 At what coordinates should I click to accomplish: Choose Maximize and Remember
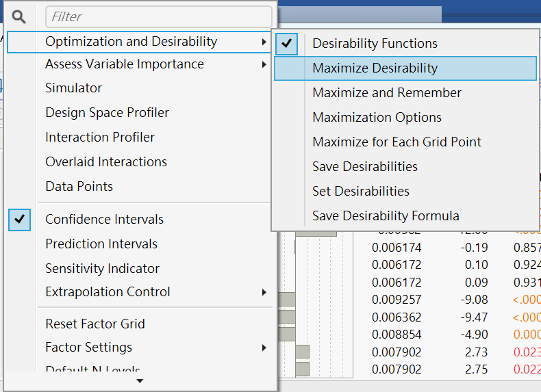387,93
